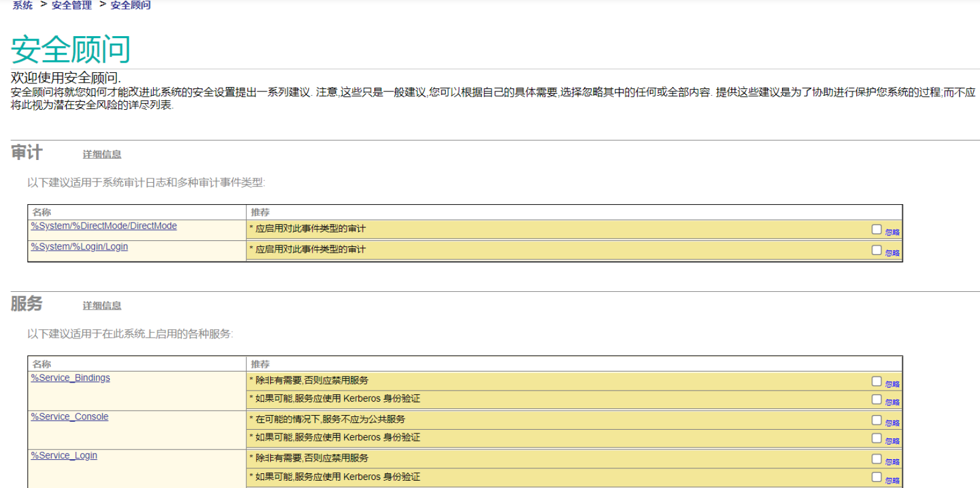
Task: Open the %Service_Console service link
Action: pos(70,417)
